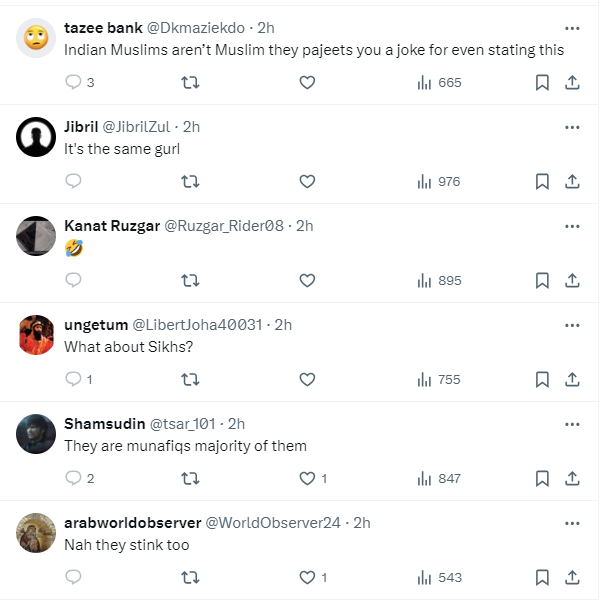
Task: Reply to tazee bank's tweet
Action: click(x=73, y=83)
